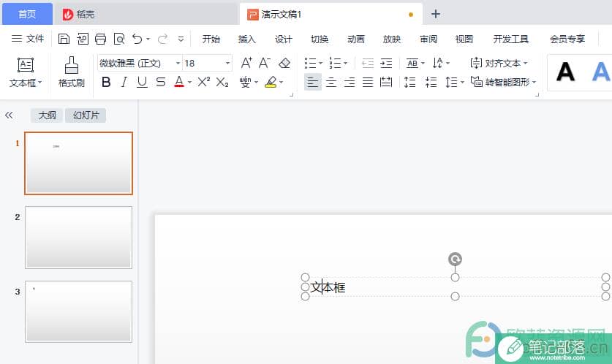Expand the 对齐文本 dropdown
This screenshot has height=364, width=612.
525,63
